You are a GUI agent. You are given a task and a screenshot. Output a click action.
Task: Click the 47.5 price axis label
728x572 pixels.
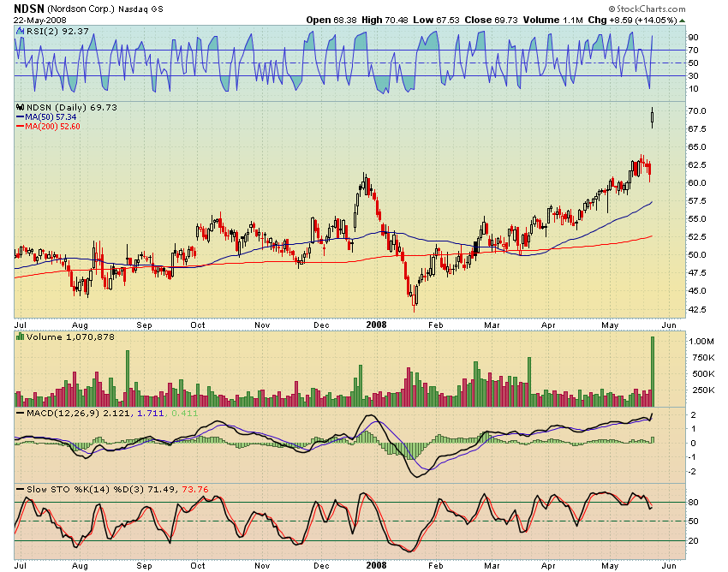tap(696, 273)
